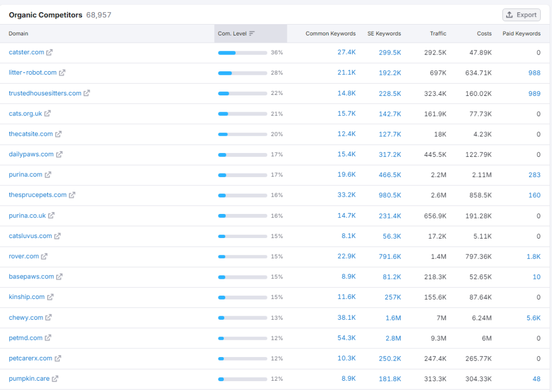This screenshot has width=552, height=392.
Task: Select 9.3M traffic value for petmd.com
Action: (438, 338)
